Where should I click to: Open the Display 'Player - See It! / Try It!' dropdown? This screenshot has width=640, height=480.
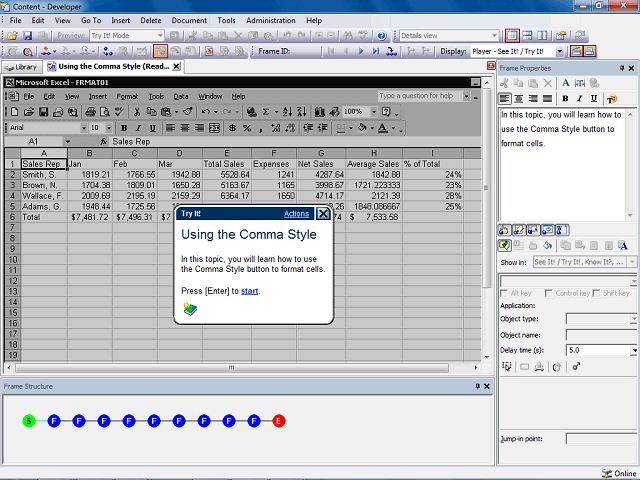point(560,51)
